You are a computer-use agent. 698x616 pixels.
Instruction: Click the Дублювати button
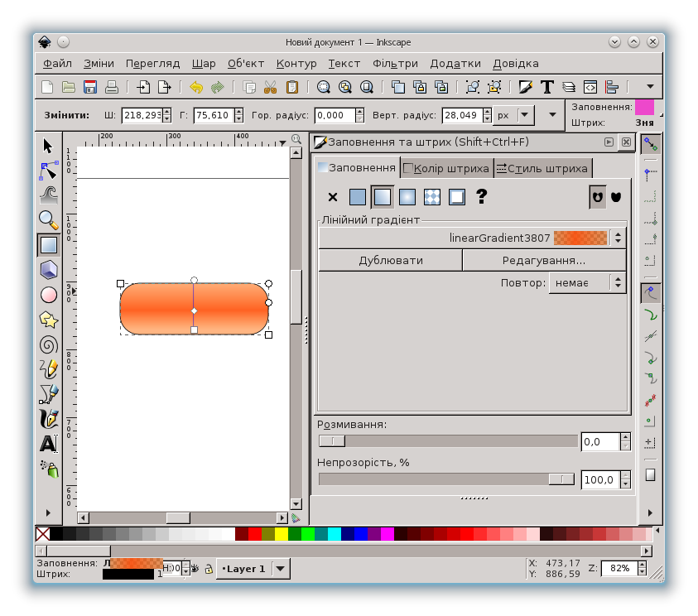coord(390,260)
